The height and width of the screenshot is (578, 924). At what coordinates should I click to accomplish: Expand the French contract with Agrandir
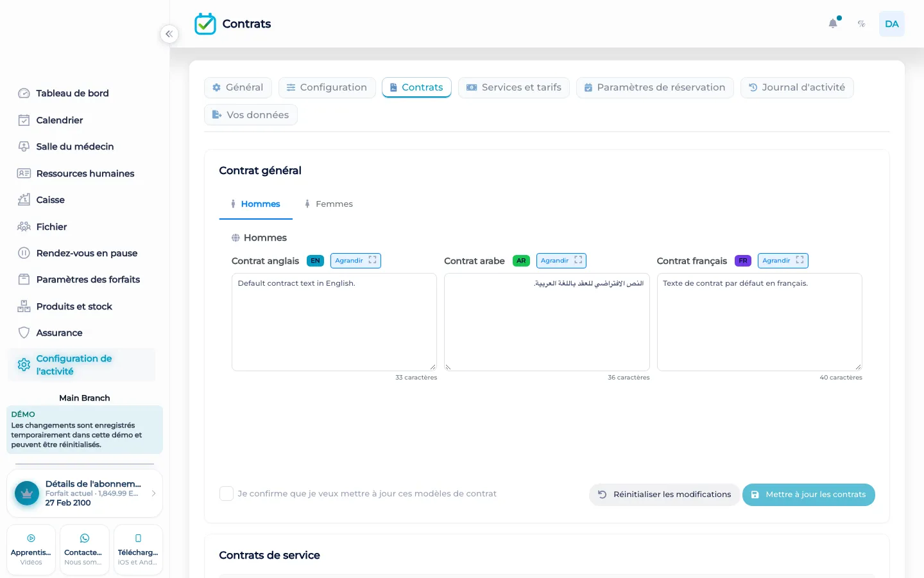783,261
